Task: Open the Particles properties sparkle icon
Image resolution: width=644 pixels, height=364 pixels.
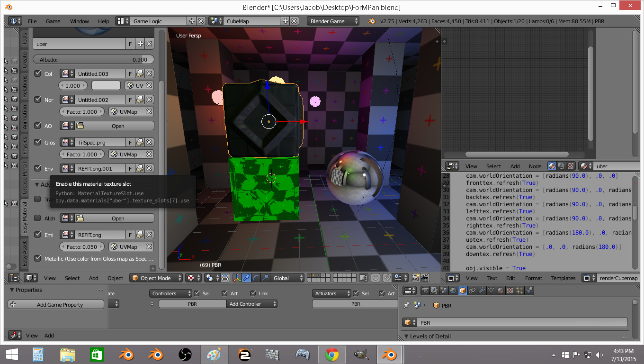Action: [519, 291]
